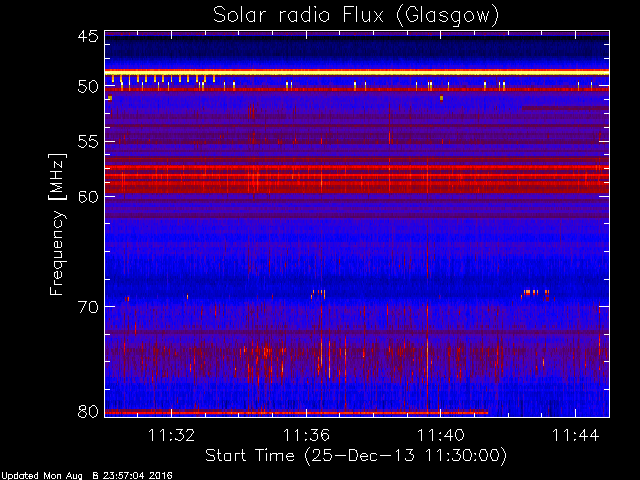Select the 50 frequency tick label
640x480 pixels.
coord(88,87)
